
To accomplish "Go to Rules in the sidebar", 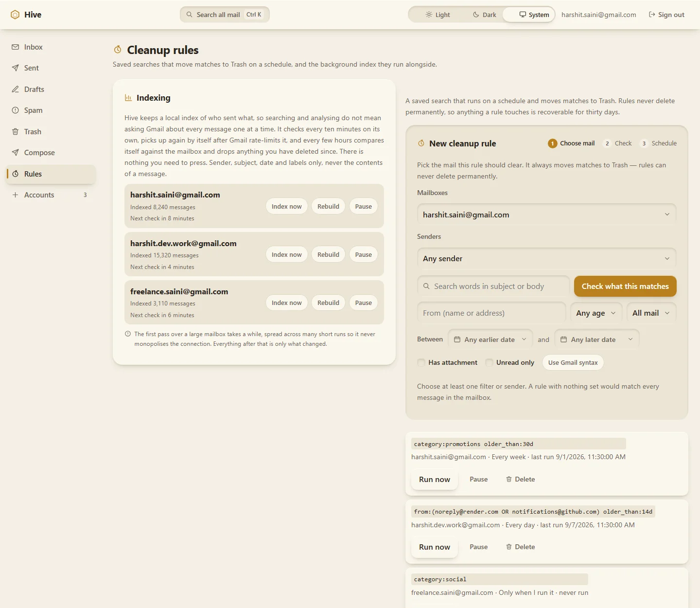I will click(51, 174).
